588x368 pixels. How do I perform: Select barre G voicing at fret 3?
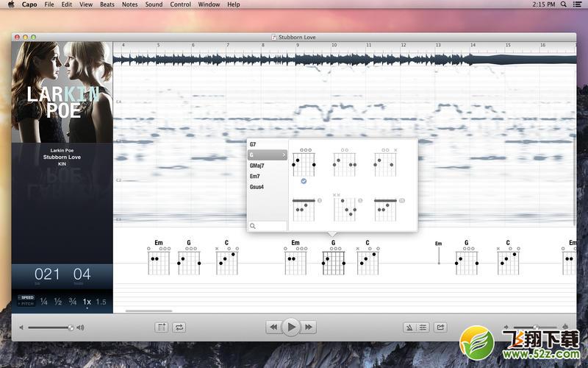click(x=304, y=209)
